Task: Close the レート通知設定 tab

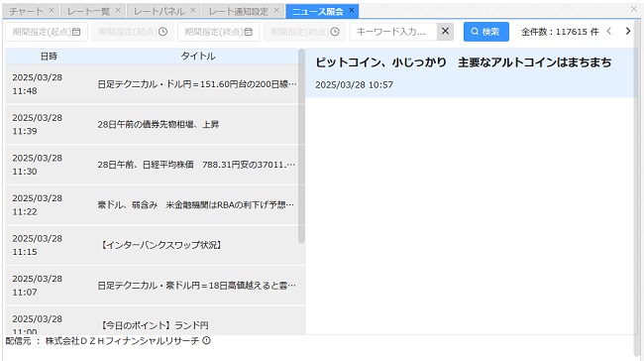Action: coord(276,10)
